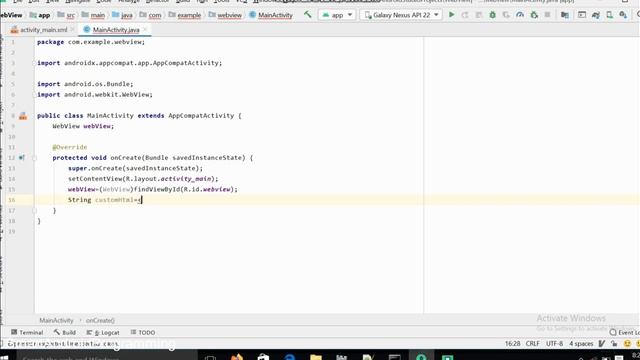
Task: Change the CRLF line separator setting
Action: pos(533,344)
